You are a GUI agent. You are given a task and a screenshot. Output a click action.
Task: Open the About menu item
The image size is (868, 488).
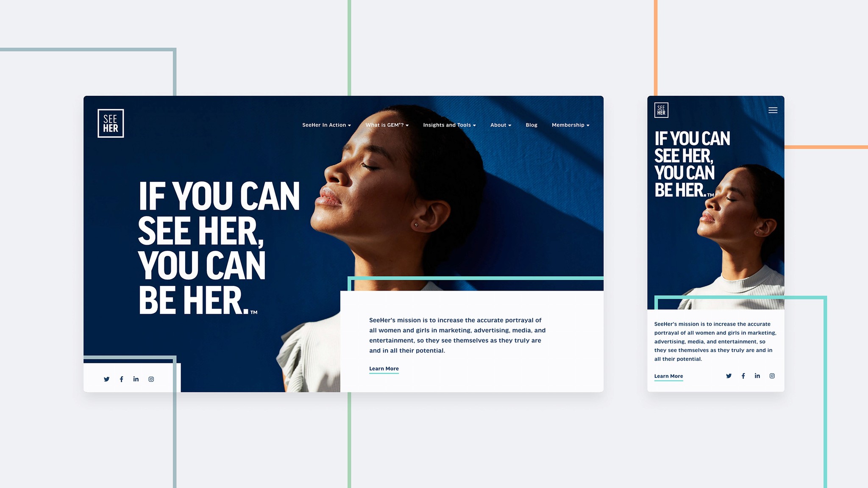coord(500,125)
